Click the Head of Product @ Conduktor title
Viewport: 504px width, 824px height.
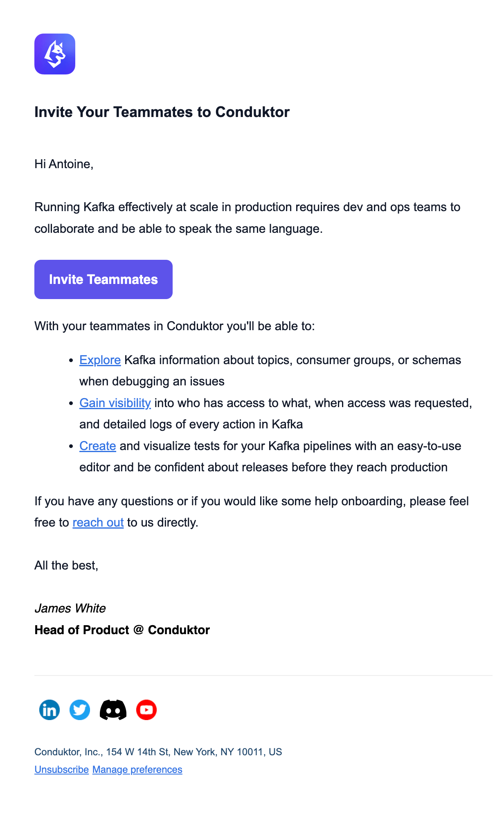(122, 630)
